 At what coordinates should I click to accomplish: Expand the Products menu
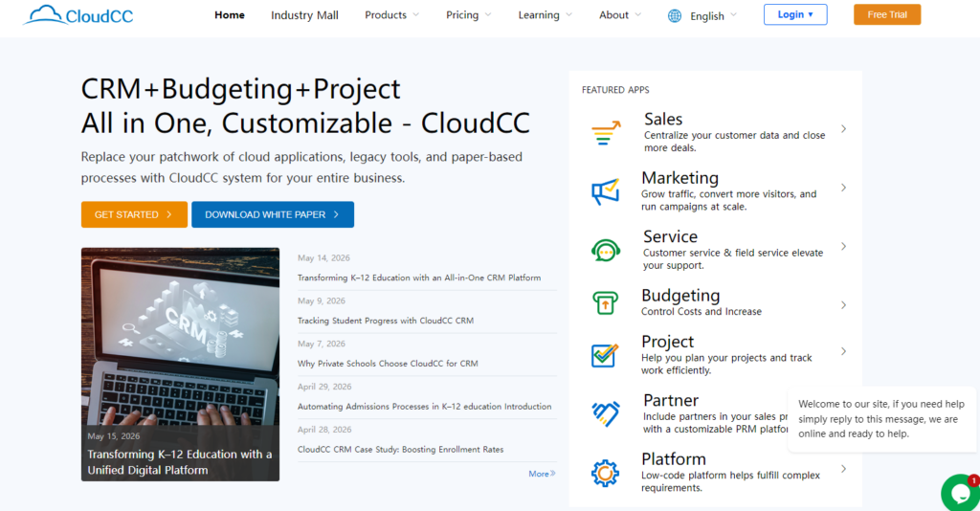pos(391,15)
